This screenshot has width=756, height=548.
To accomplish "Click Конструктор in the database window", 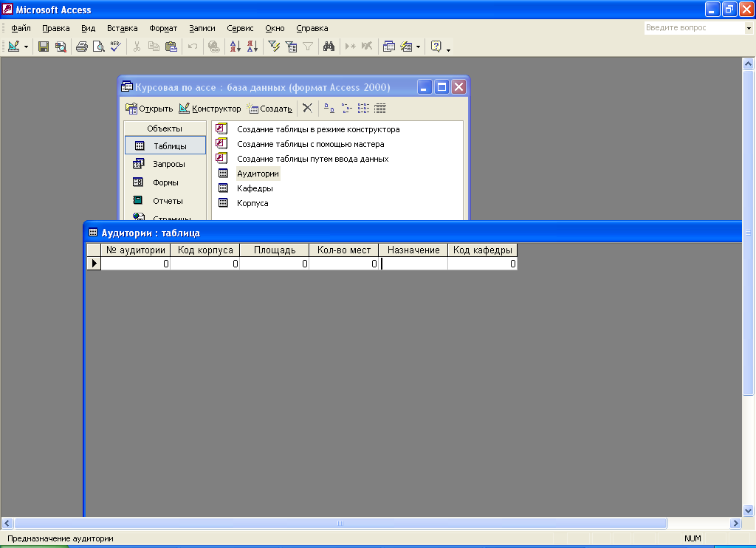I will tap(210, 109).
